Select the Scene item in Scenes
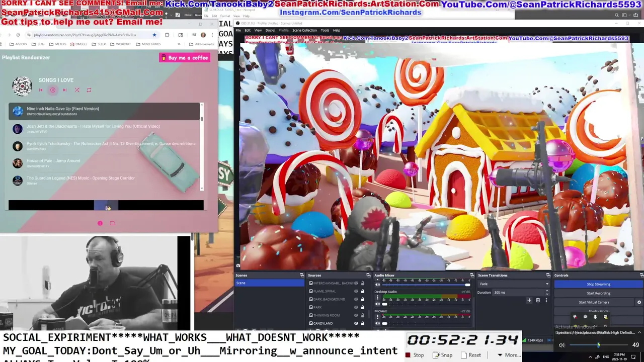Viewport: 644px width, 362px height. [269, 283]
